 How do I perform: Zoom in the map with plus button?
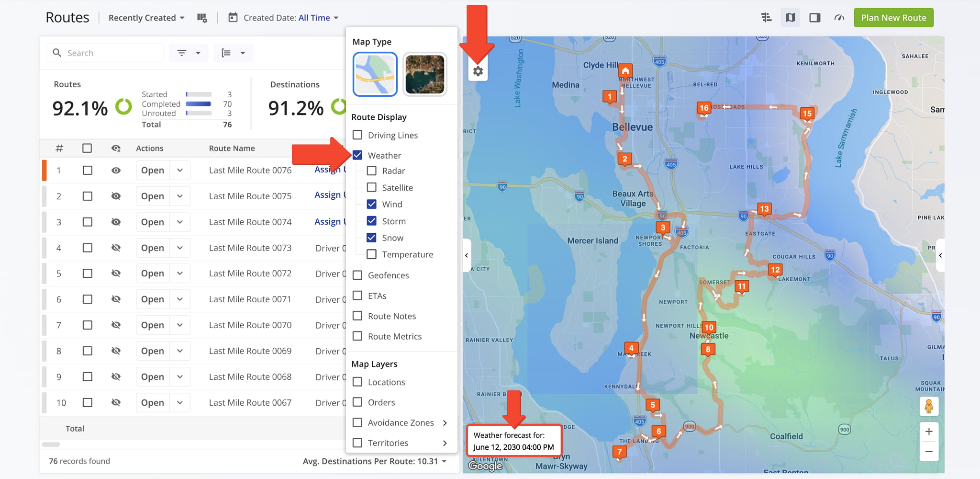coord(929,432)
